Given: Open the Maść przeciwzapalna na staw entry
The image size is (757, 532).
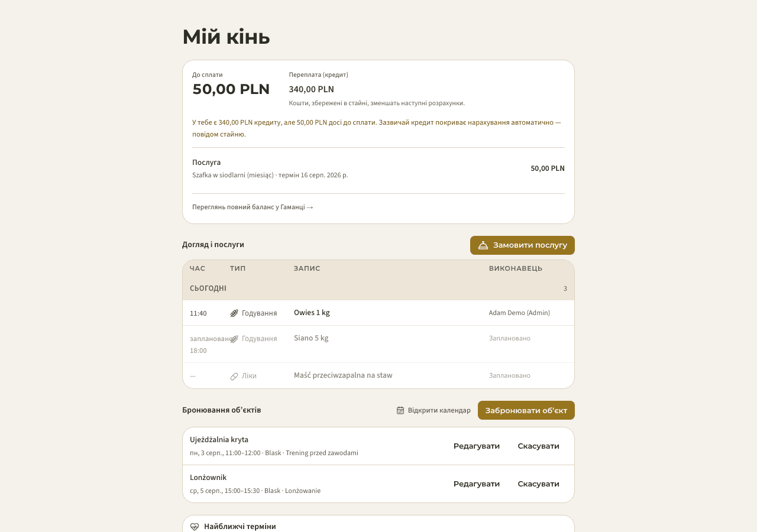Looking at the screenshot, I should tap(378, 375).
